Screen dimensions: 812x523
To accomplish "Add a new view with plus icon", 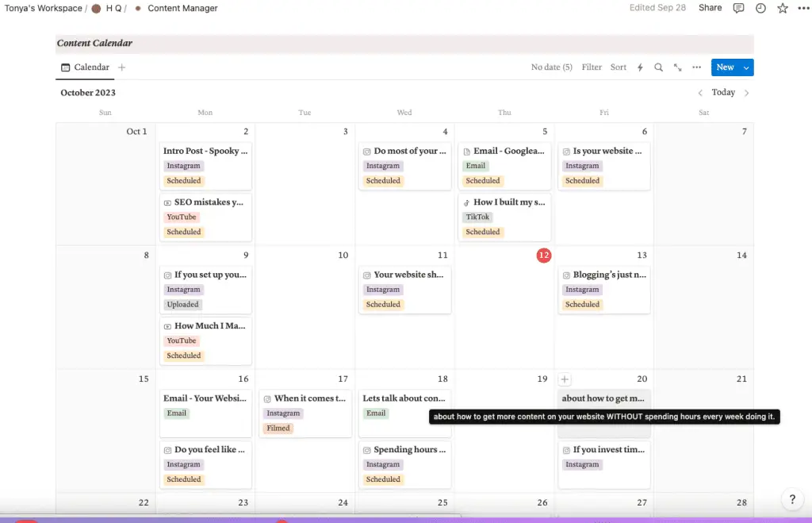I will pos(121,67).
